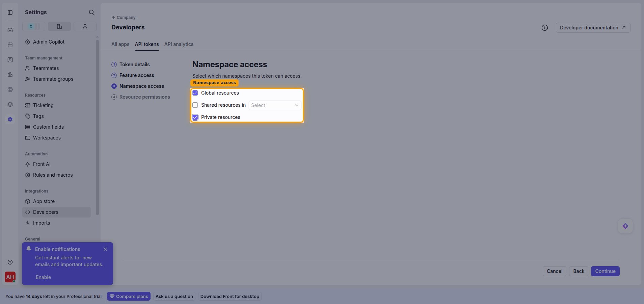
Task: Go to Resource permissions step
Action: coord(141,97)
